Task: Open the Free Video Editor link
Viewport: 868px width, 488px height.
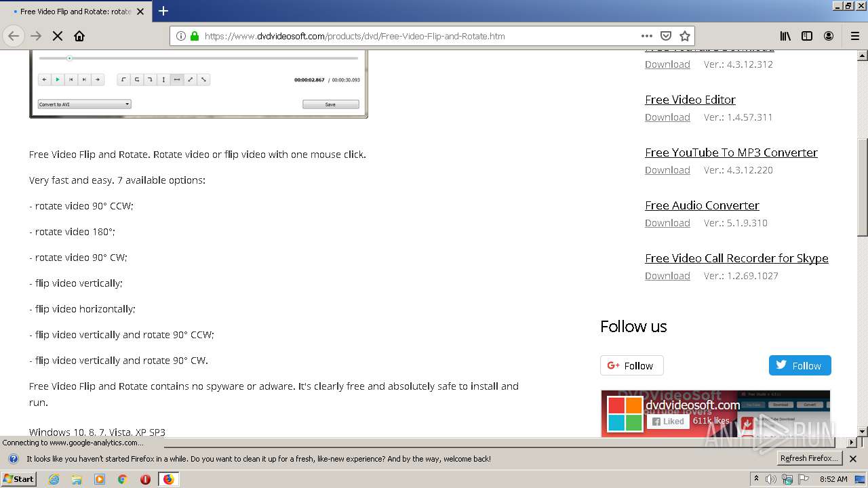Action: (690, 100)
